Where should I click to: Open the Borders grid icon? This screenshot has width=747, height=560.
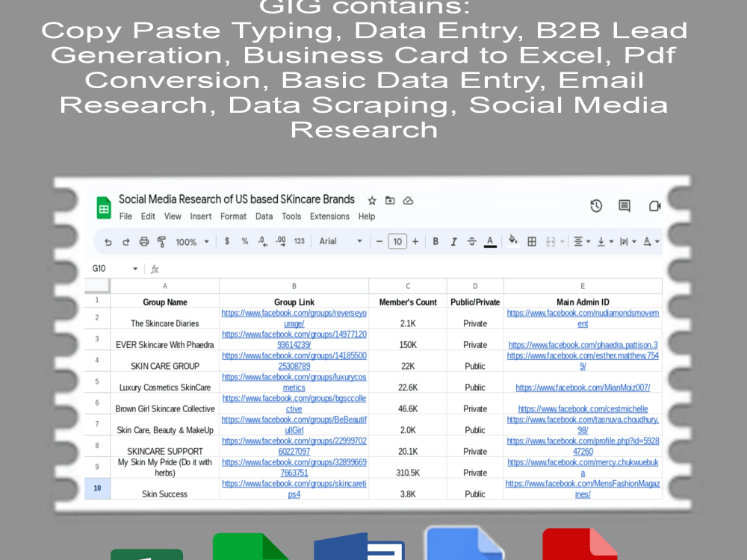click(x=532, y=241)
